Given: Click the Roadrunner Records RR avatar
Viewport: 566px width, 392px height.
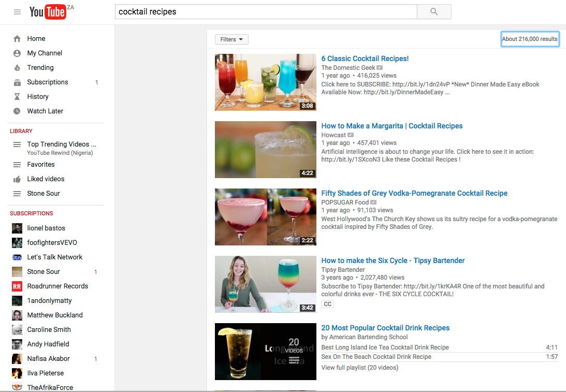Looking at the screenshot, I should 17,286.
